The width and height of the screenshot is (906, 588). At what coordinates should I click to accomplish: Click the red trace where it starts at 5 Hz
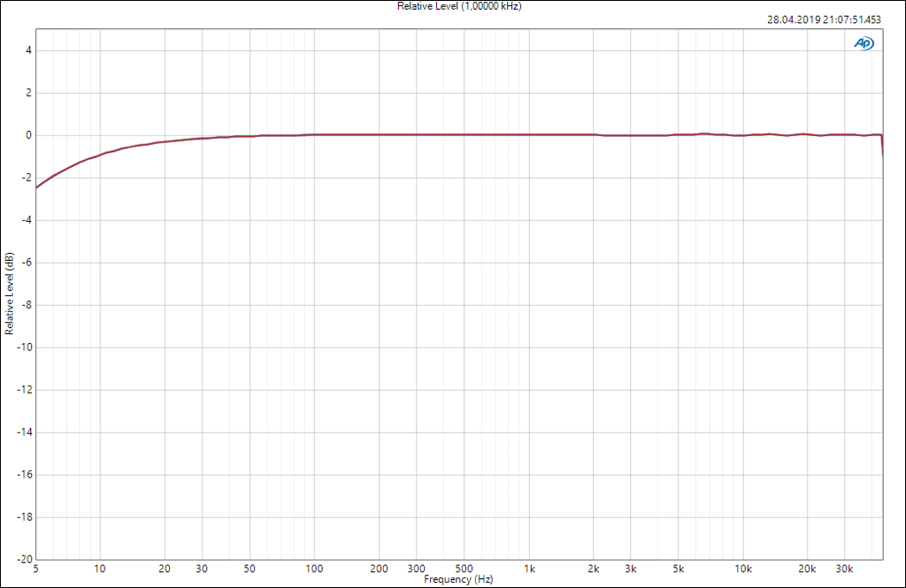tap(36, 187)
